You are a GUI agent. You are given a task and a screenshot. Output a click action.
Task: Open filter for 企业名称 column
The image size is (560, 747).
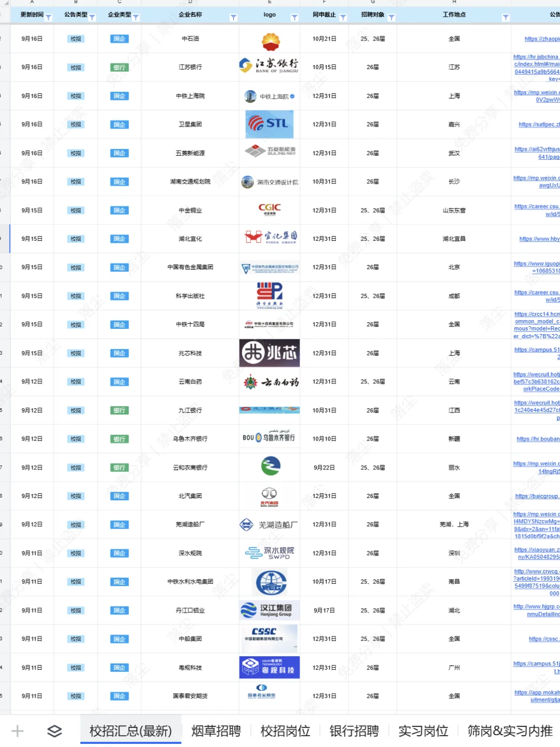pos(233,18)
